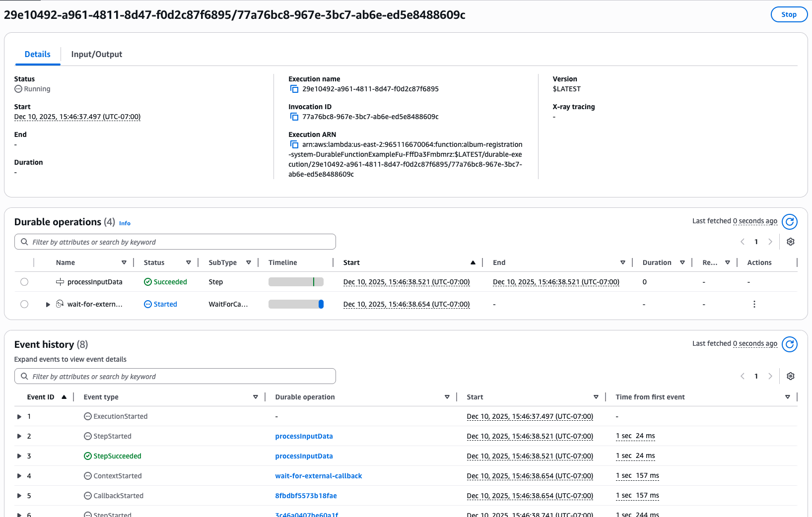Open the Status column filter dropdown

pos(189,262)
